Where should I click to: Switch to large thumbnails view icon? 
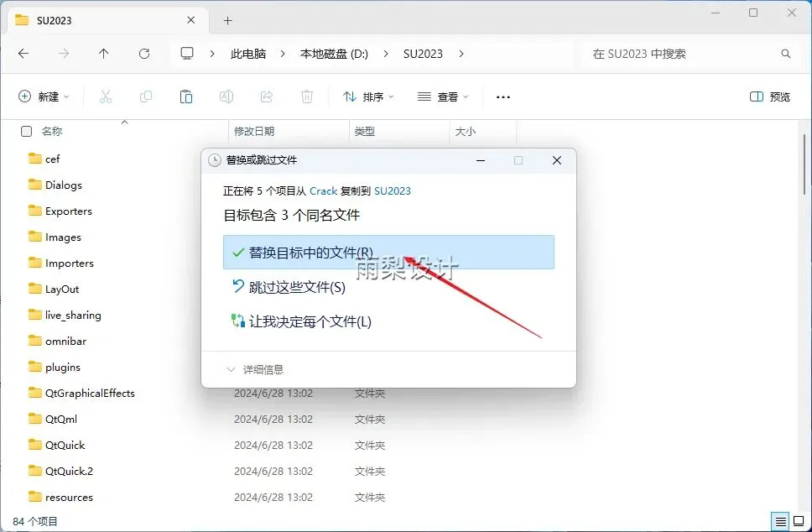click(799, 521)
